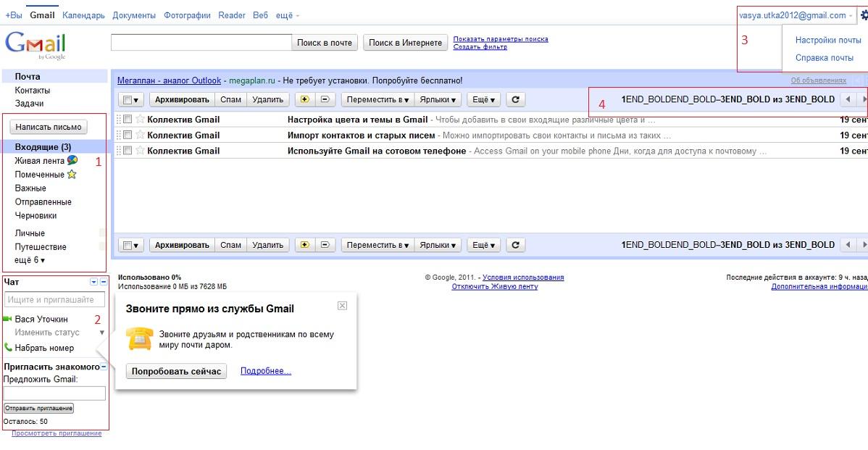
Task: Click "Создать фильтр" link
Action: (x=480, y=46)
